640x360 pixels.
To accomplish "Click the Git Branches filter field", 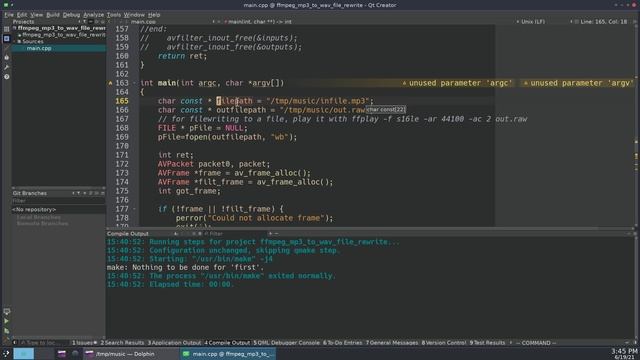I will tap(58, 201).
